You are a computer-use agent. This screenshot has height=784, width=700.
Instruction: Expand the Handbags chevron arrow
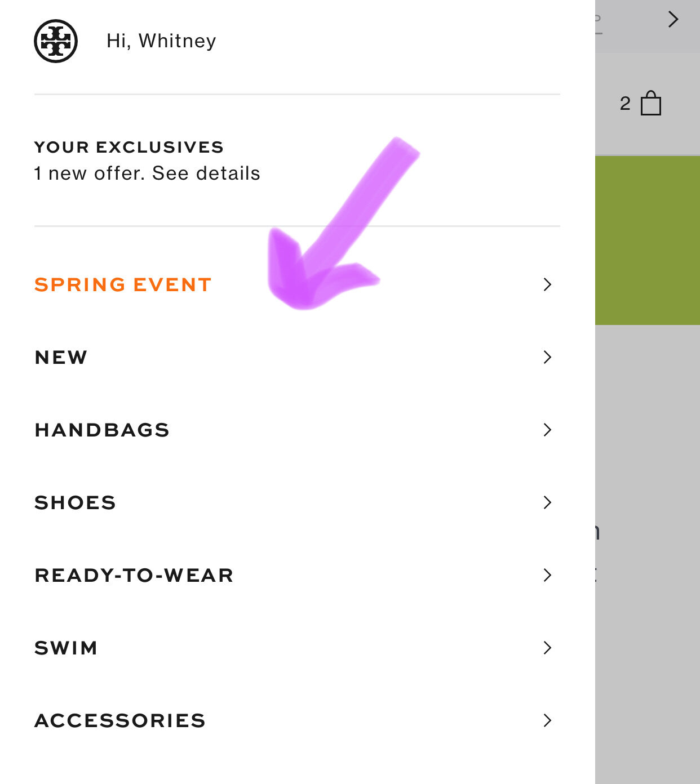click(547, 430)
